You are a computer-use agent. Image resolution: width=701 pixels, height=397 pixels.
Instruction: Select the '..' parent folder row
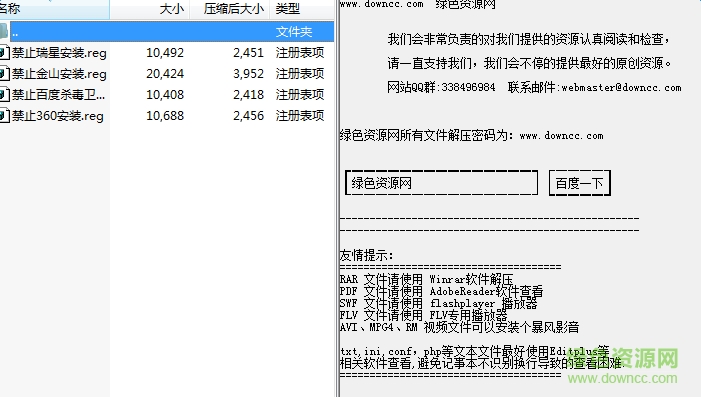tap(172, 31)
